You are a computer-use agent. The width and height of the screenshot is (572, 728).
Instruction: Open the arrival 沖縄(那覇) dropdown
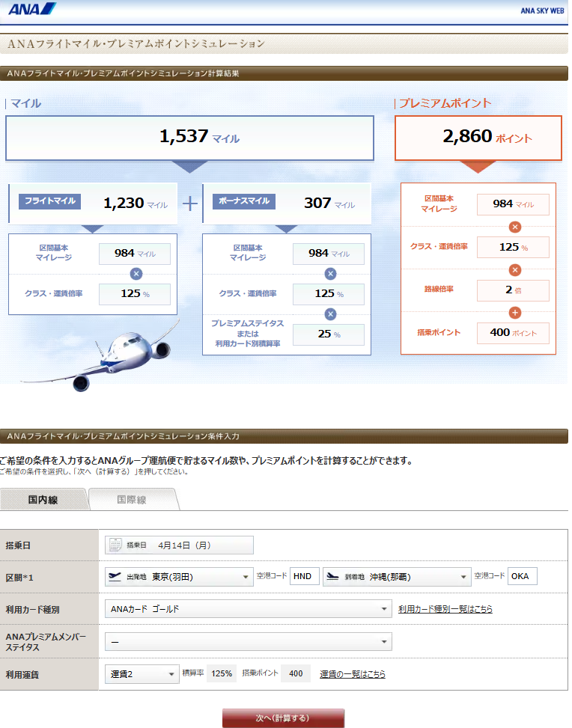click(x=397, y=577)
